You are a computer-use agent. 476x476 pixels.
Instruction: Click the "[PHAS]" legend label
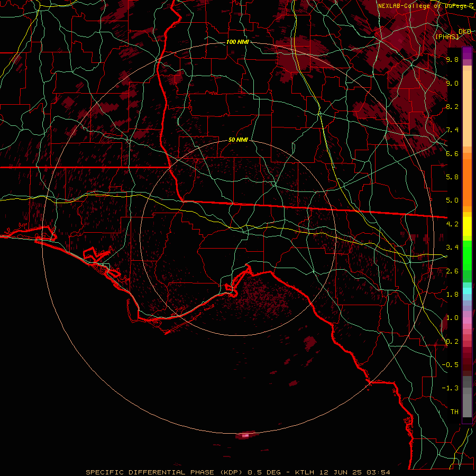(447, 36)
